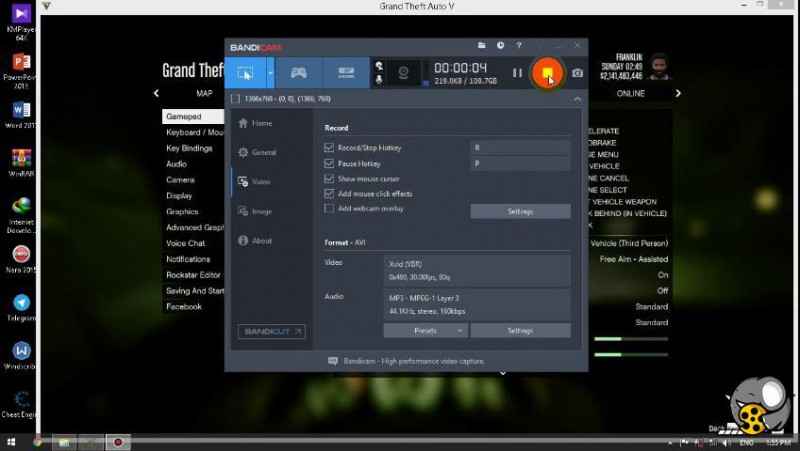Open the About section in Bandicam sidebar
The height and width of the screenshot is (451, 800).
click(x=255, y=240)
